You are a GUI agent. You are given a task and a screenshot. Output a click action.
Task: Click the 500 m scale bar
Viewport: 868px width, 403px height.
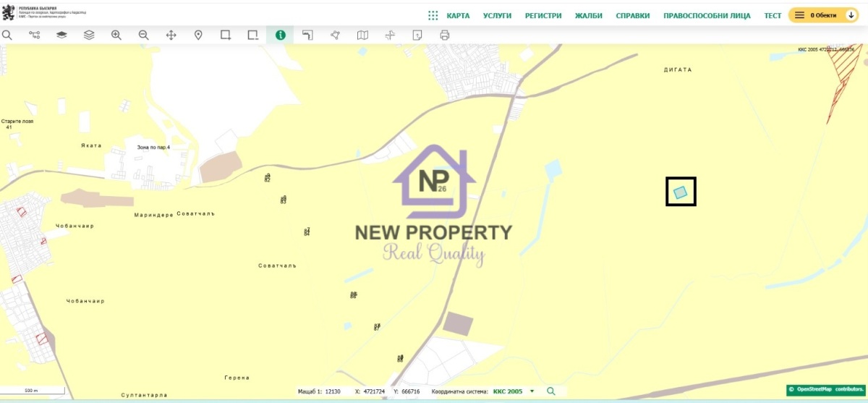[33, 391]
